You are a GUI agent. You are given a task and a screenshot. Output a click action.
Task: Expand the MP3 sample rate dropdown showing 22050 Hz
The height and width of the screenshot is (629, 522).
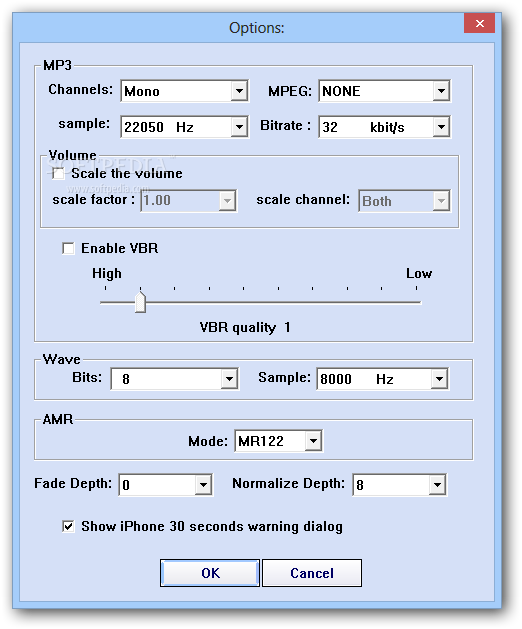pyautogui.click(x=185, y=127)
